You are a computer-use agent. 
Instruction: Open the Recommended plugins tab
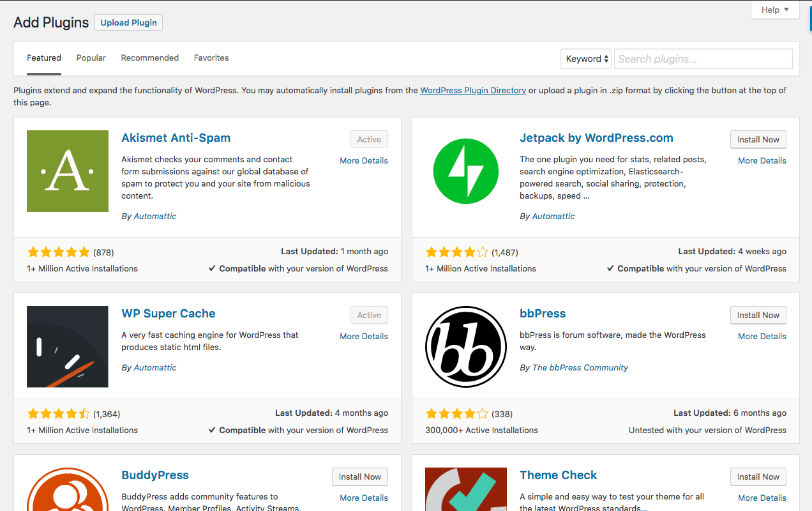coord(149,57)
